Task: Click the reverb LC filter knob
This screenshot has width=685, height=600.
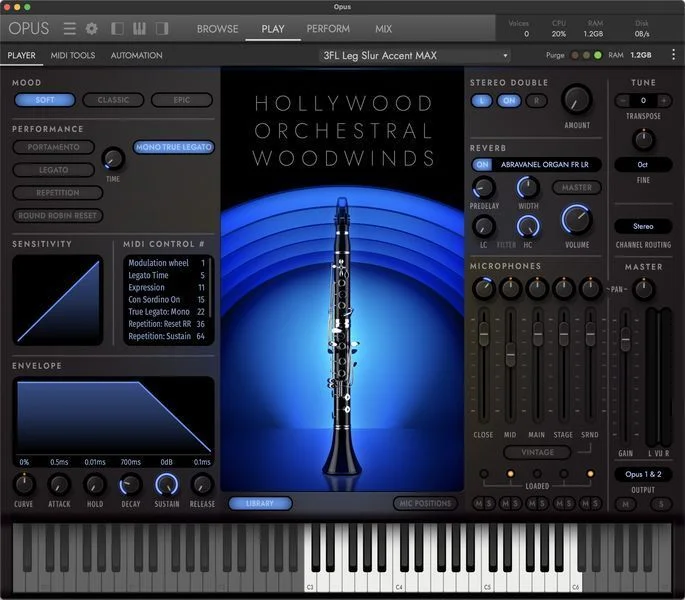Action: 484,226
